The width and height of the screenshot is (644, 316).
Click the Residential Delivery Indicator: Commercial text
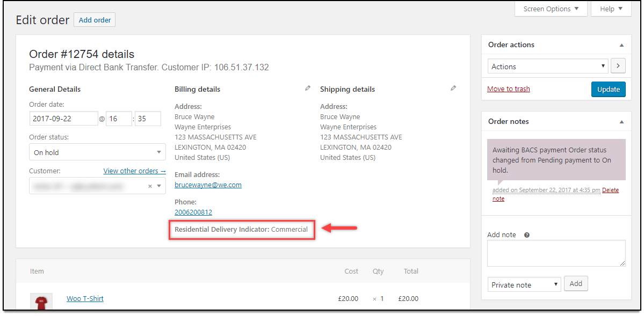[241, 230]
